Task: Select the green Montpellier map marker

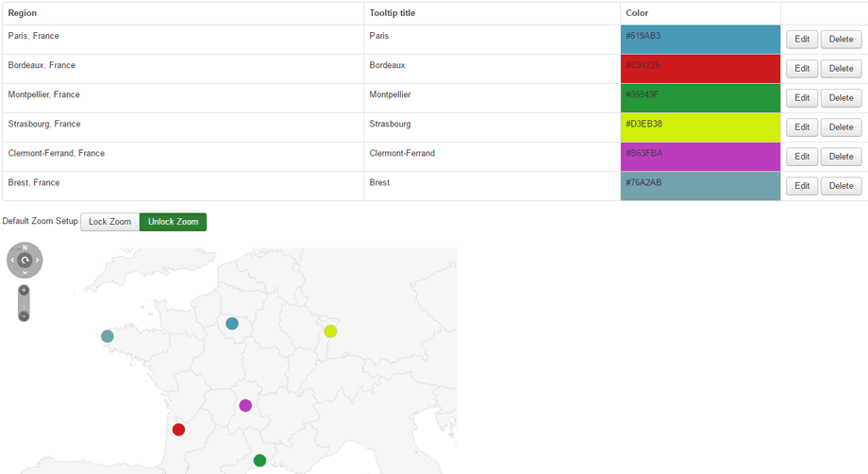Action: pyautogui.click(x=259, y=461)
